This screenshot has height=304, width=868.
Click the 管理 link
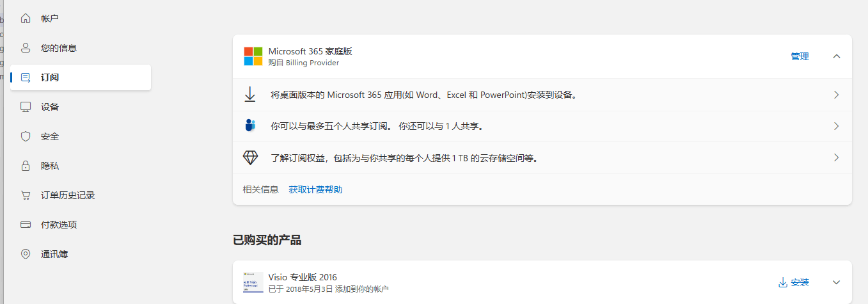[x=800, y=56]
